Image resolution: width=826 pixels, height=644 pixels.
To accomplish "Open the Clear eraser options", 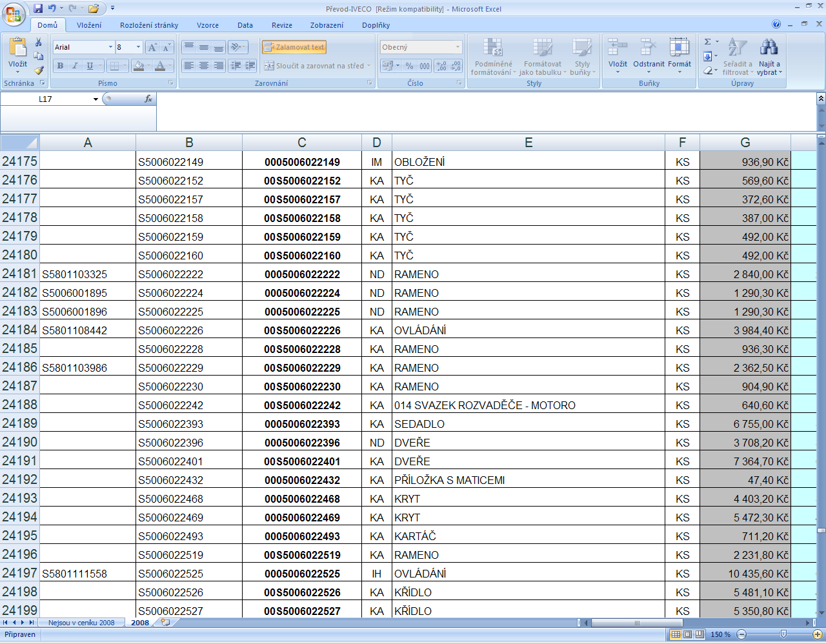I will 708,70.
